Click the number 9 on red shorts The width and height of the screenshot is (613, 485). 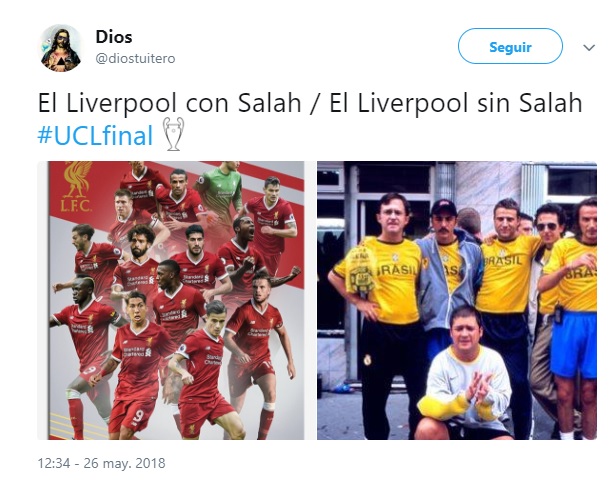coord(138,417)
